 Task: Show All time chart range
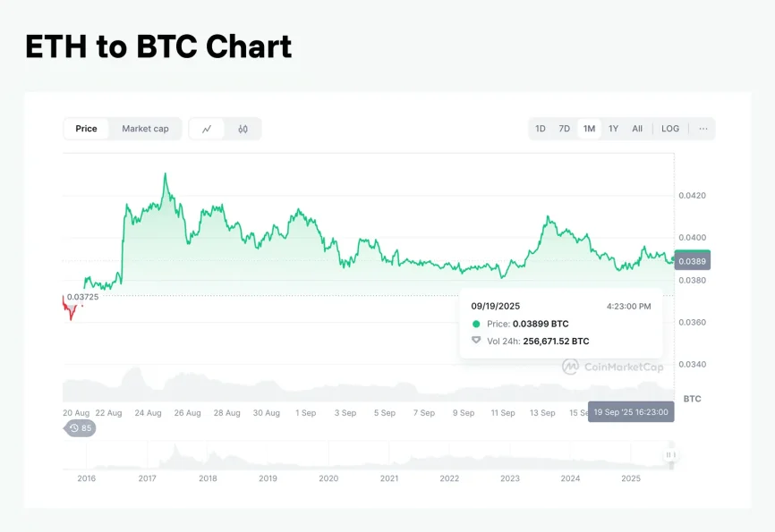tap(637, 129)
